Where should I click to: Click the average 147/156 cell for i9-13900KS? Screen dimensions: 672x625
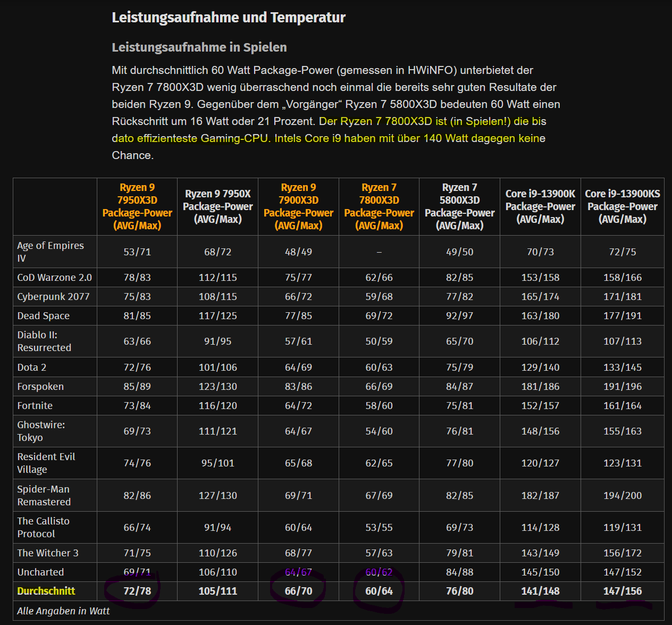point(623,591)
